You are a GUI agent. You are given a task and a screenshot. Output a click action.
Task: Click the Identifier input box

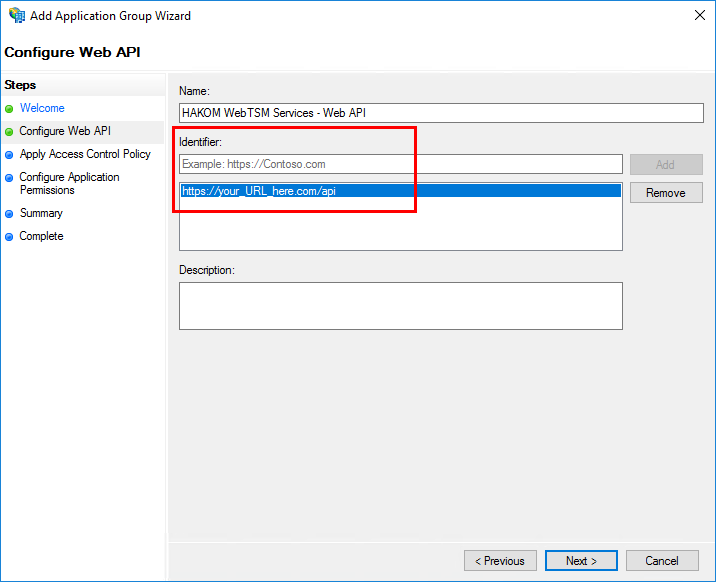[x=400, y=164]
